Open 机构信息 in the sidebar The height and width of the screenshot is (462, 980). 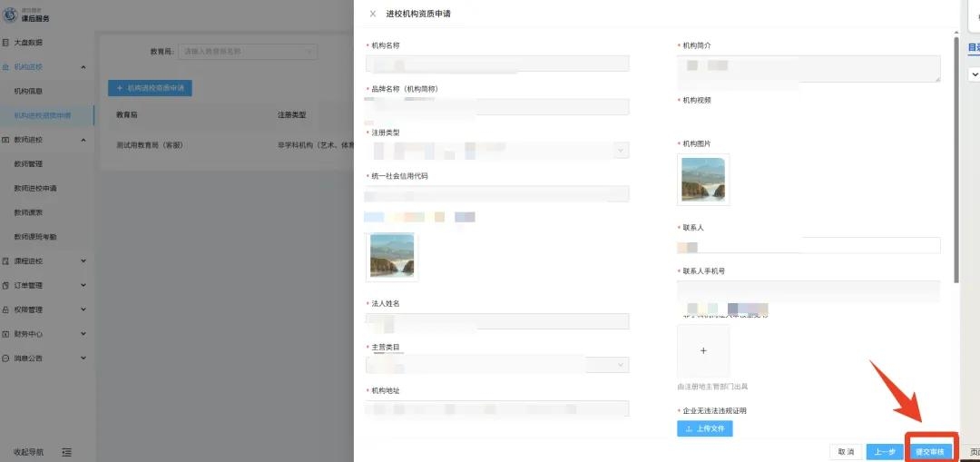pos(28,92)
